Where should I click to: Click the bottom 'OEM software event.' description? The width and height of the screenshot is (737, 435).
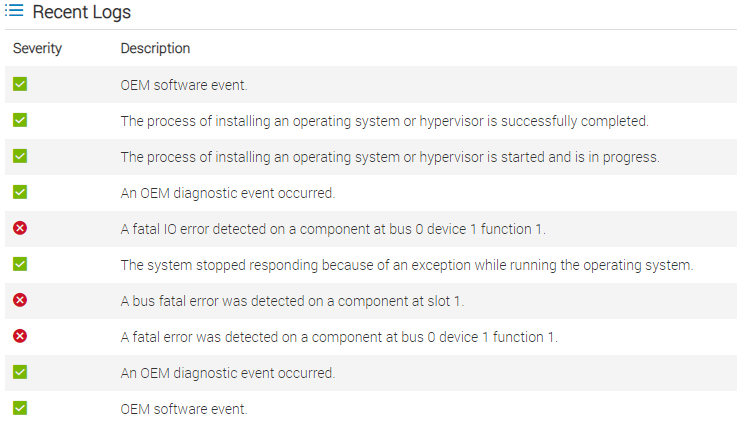(x=183, y=408)
